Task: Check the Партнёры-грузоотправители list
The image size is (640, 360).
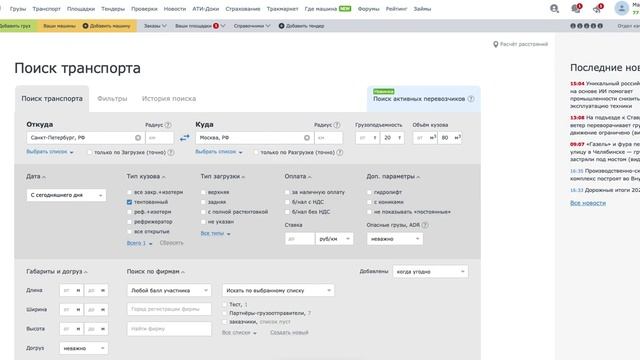Action: click(224, 313)
